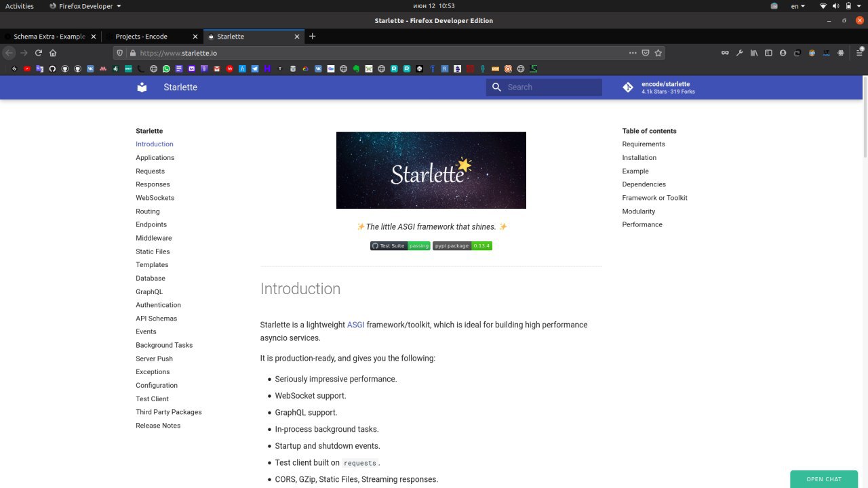Click the pypi package 0.13.4 badge
This screenshot has height=488, width=868.
click(x=462, y=246)
